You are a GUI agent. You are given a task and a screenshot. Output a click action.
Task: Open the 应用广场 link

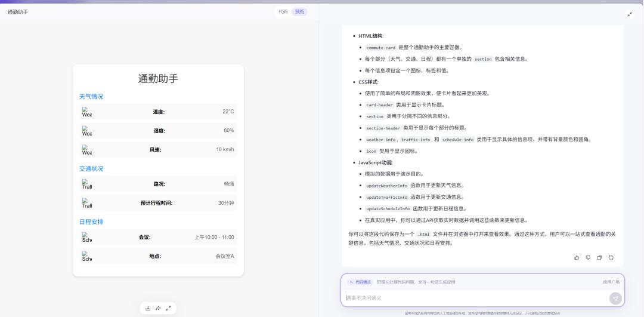tap(611, 282)
